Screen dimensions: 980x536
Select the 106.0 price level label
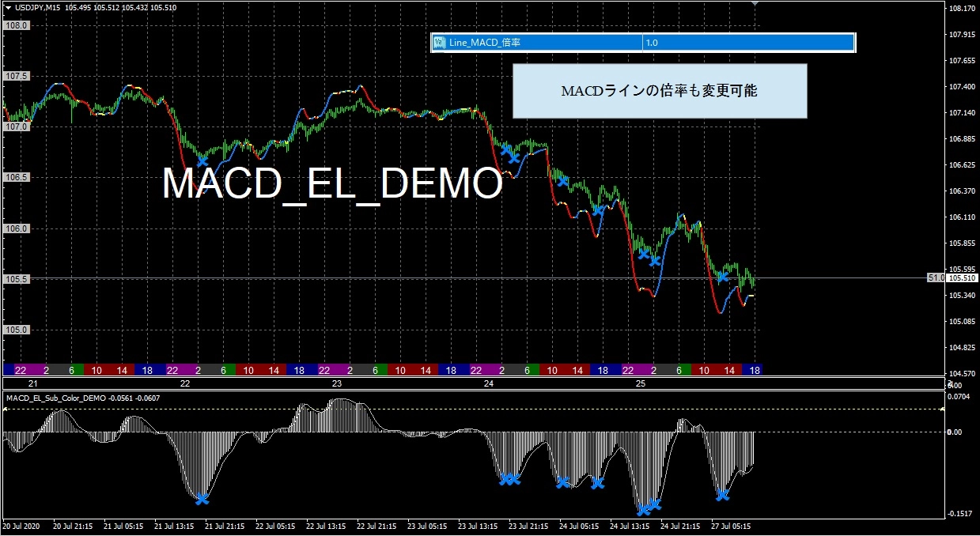[17, 228]
